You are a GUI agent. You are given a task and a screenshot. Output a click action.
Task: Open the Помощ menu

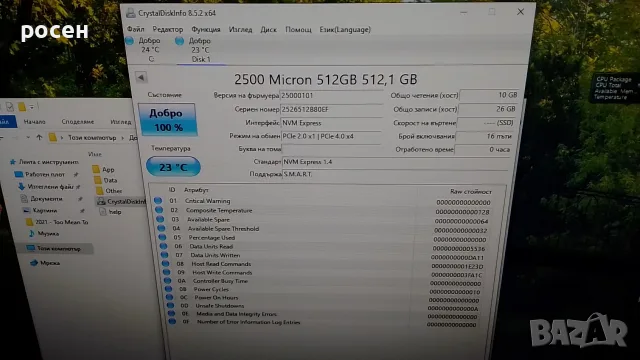[x=298, y=29]
